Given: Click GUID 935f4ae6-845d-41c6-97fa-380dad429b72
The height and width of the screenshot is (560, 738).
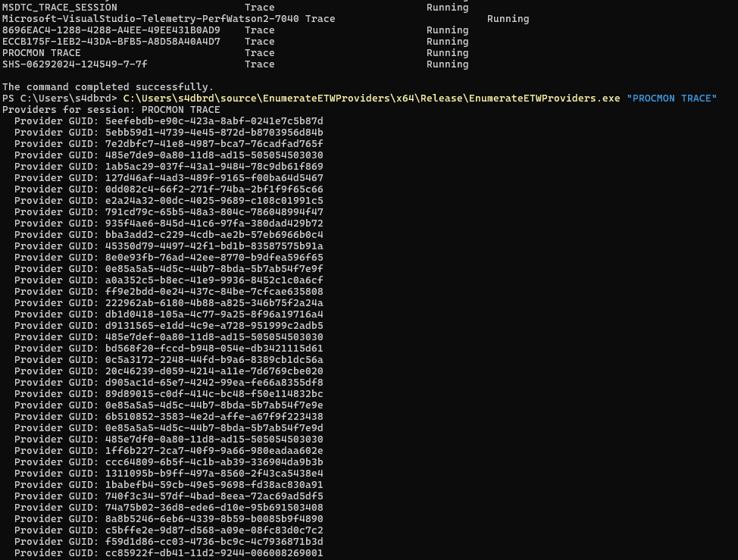Looking at the screenshot, I should [x=214, y=223].
